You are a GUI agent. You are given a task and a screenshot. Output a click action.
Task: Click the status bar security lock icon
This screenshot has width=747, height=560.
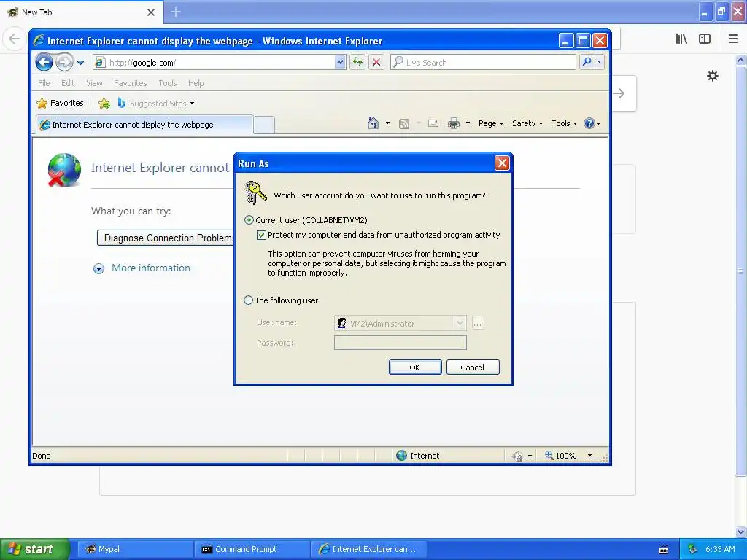[517, 456]
